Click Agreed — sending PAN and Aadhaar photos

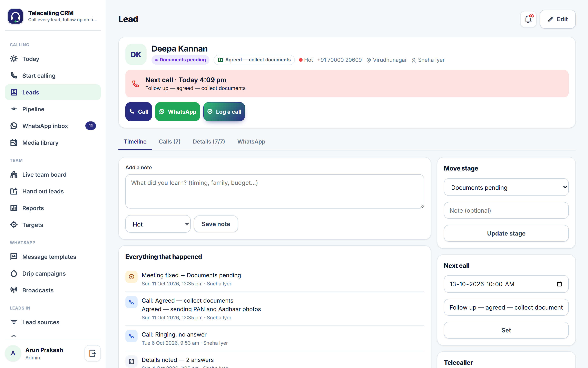click(x=201, y=309)
